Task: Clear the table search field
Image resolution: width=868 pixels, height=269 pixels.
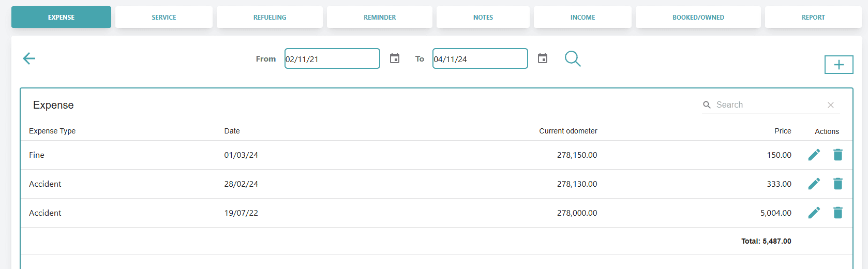Action: pos(831,105)
